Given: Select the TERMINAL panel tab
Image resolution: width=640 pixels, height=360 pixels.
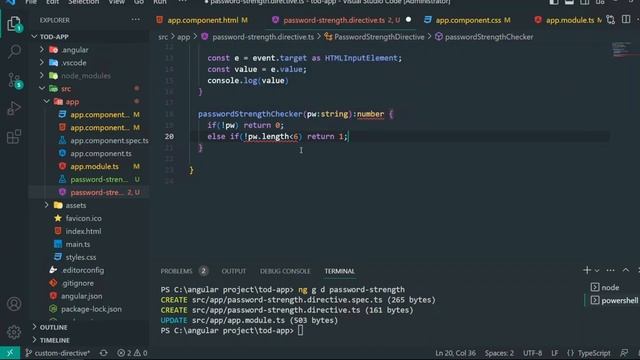Looking at the screenshot, I should (x=340, y=271).
